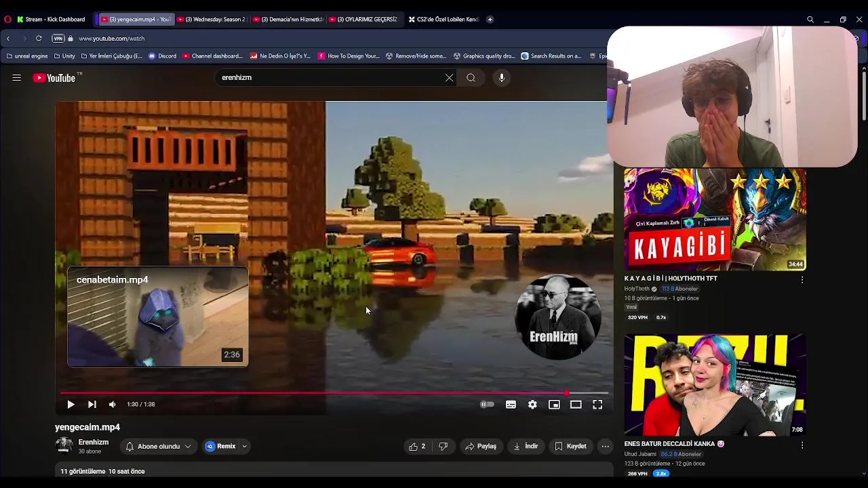Seek on the red progress bar

334,392
